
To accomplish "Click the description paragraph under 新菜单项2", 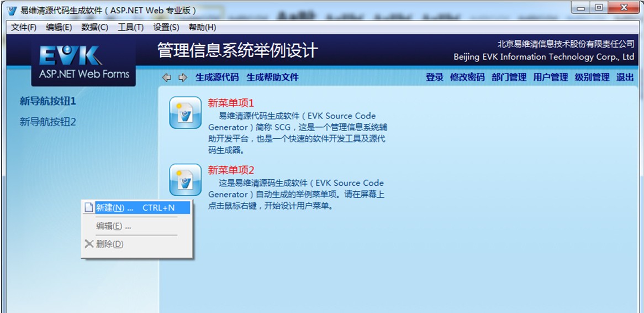I will pos(296,195).
